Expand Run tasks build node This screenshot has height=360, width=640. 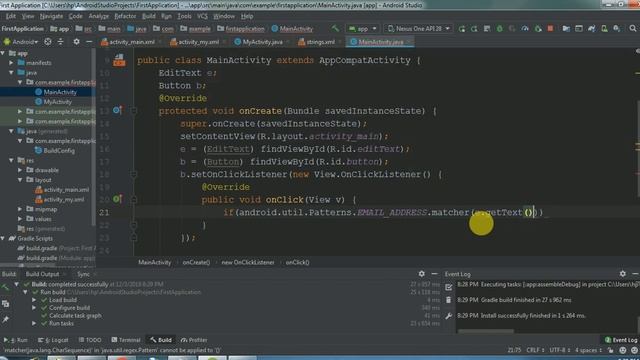34,323
